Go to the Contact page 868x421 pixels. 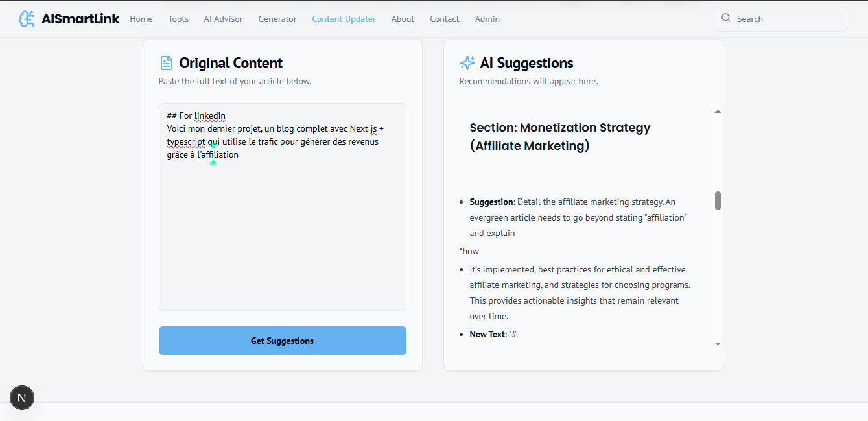point(445,19)
